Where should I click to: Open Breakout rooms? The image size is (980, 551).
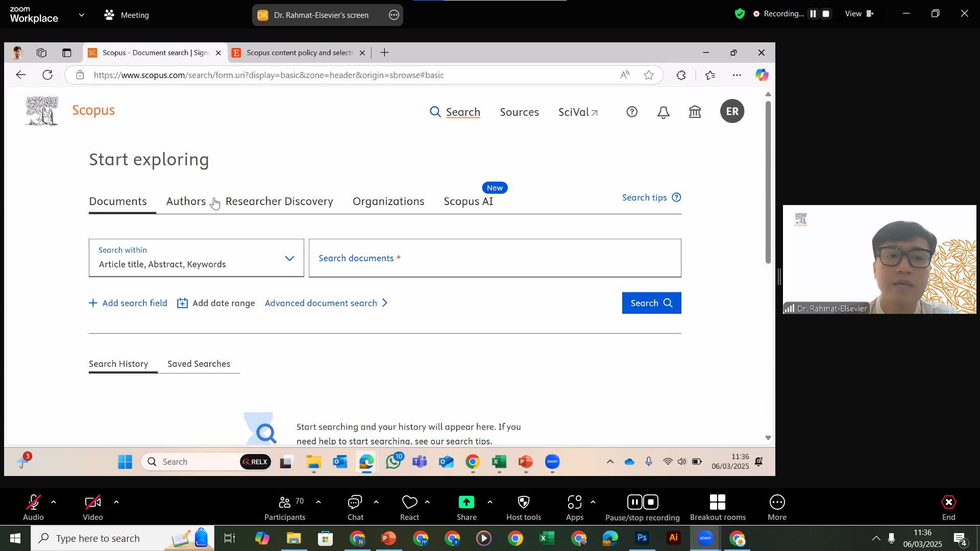point(718,508)
